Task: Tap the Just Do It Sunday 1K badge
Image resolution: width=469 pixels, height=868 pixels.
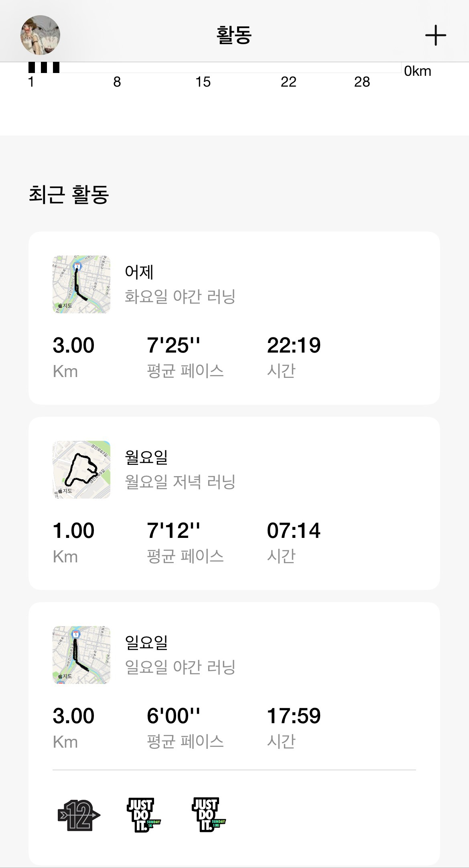Action: click(x=143, y=815)
